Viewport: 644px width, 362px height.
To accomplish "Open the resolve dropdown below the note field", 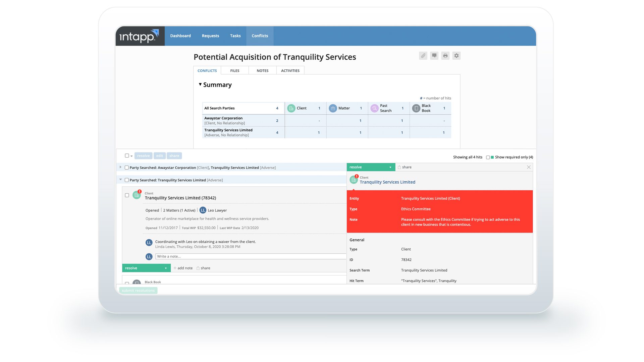I will click(146, 268).
